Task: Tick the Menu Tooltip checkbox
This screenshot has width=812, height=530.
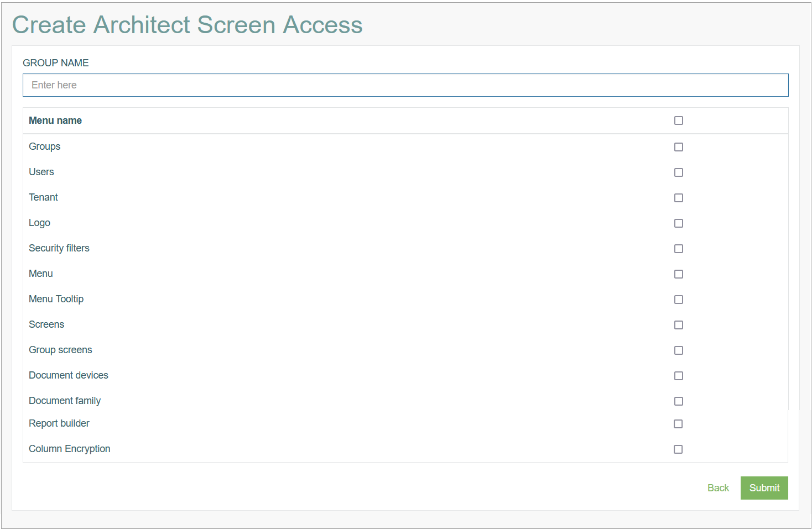Action: click(x=679, y=300)
